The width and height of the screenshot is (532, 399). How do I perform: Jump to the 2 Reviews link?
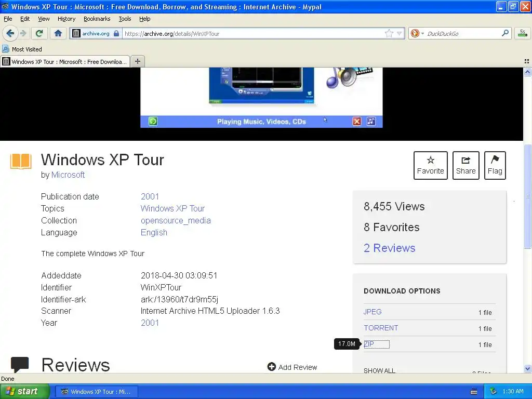tap(390, 248)
